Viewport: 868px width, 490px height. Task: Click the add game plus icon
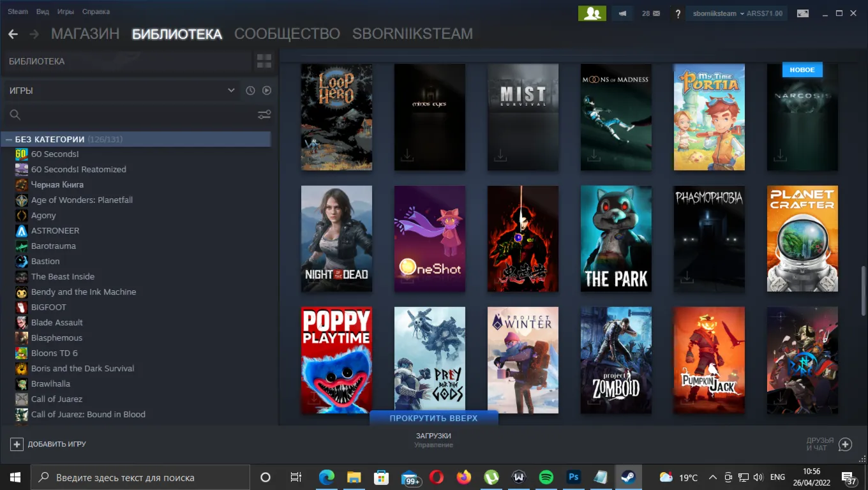click(17, 444)
